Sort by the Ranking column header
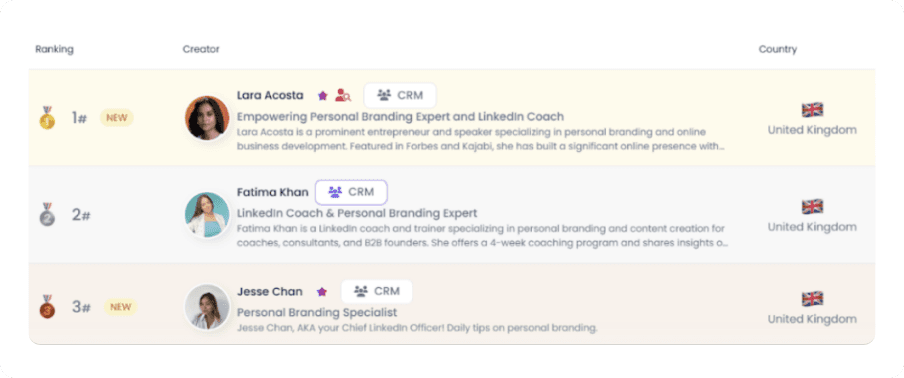904x378 pixels. pyautogui.click(x=54, y=49)
